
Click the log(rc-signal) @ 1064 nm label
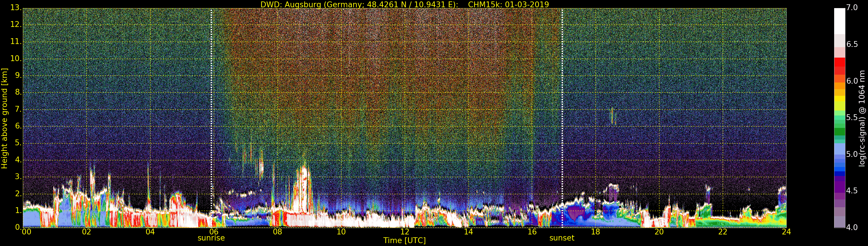coord(862,118)
